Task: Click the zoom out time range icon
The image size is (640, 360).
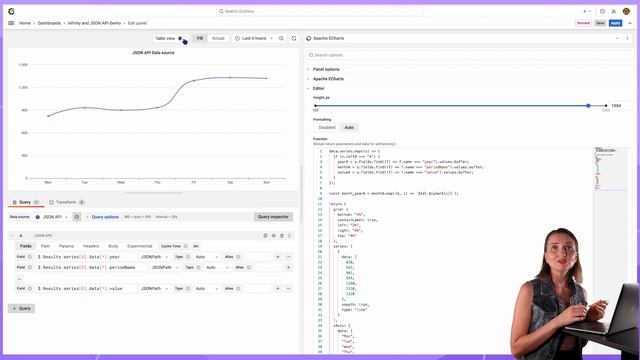Action: pos(281,38)
